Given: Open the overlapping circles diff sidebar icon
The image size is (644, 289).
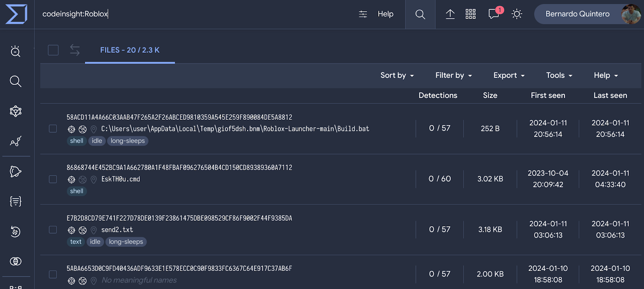Looking at the screenshot, I should click(x=15, y=261).
